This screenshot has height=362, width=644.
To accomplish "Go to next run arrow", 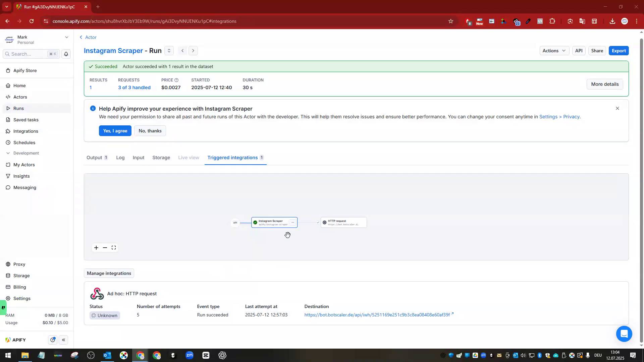I will click(193, 51).
